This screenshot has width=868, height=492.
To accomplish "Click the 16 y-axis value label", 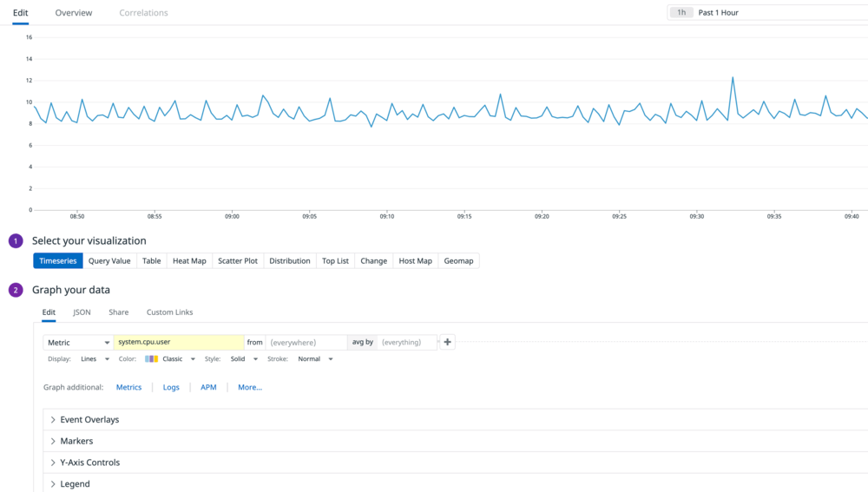I will tap(30, 37).
